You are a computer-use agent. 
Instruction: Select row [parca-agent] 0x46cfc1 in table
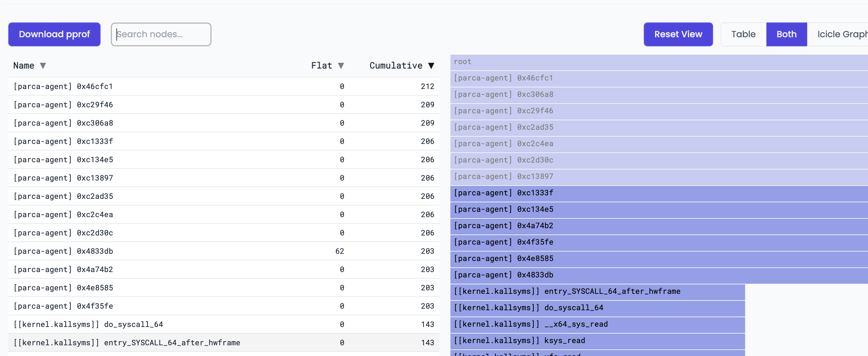click(135, 86)
